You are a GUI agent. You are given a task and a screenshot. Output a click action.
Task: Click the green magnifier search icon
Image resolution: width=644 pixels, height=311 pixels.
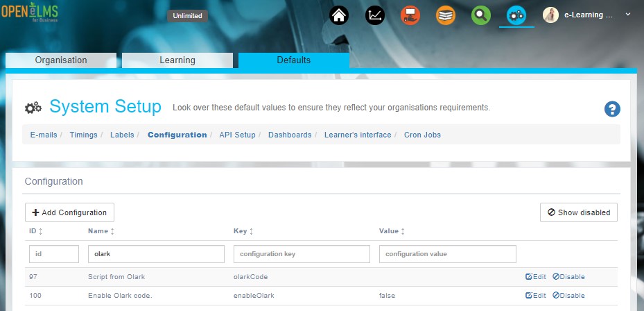[x=481, y=15]
